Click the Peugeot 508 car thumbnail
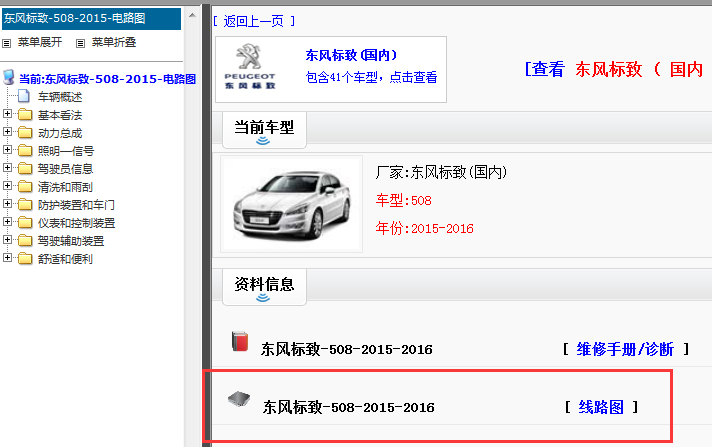Image resolution: width=712 pixels, height=447 pixels. point(292,204)
